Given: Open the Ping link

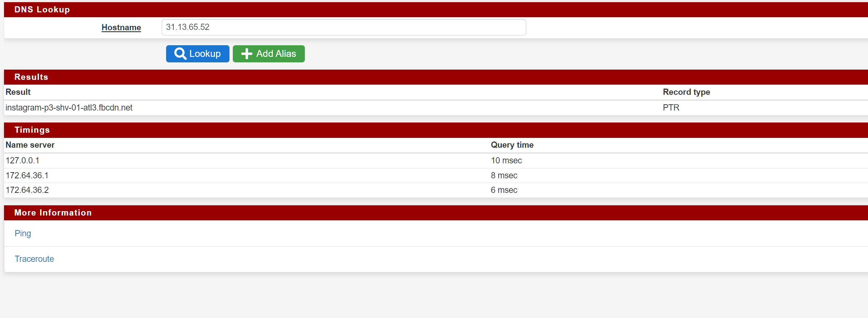Looking at the screenshot, I should 23,233.
